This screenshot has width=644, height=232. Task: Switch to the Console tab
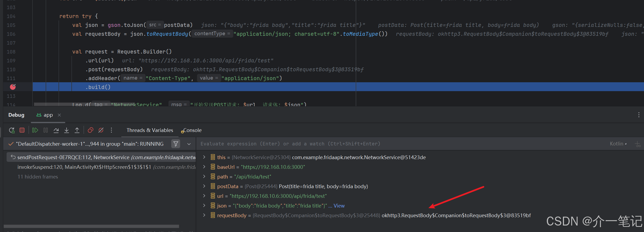pyautogui.click(x=192, y=130)
